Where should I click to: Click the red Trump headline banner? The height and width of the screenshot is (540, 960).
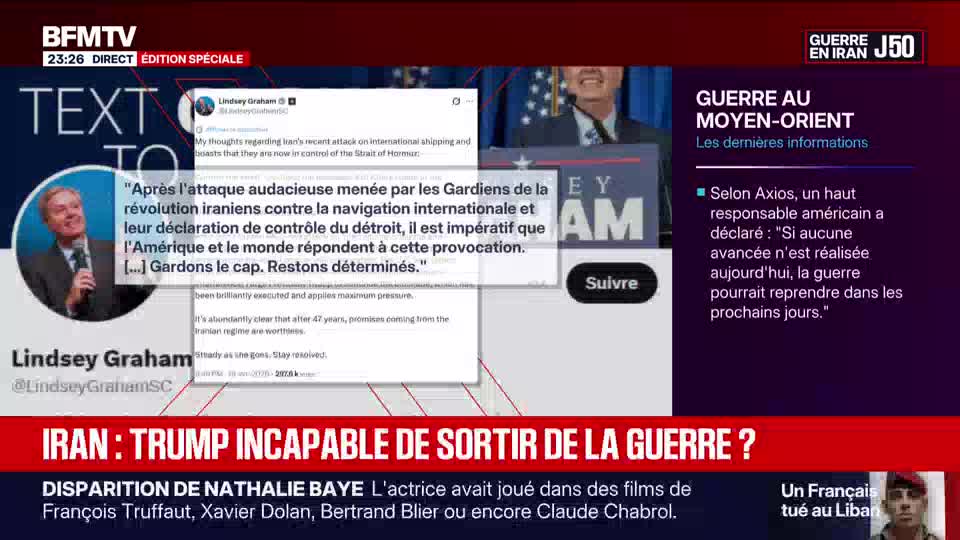click(400, 444)
